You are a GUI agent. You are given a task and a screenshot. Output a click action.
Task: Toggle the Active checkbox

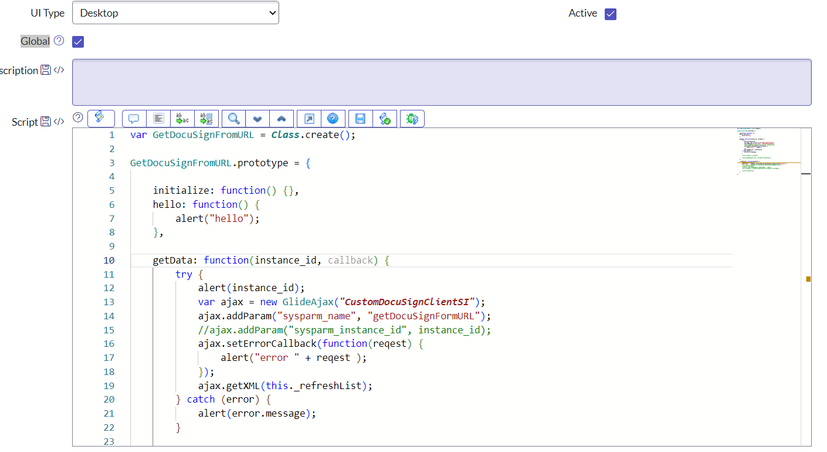pos(610,14)
